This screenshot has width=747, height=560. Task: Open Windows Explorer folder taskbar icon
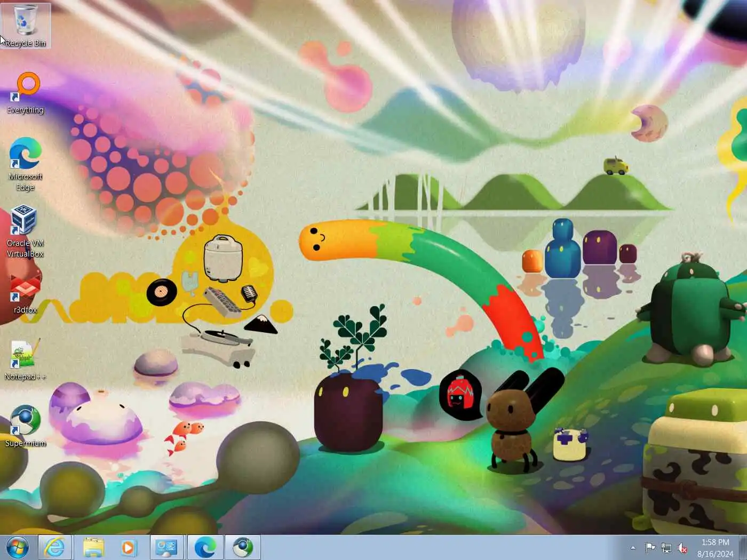coord(93,548)
